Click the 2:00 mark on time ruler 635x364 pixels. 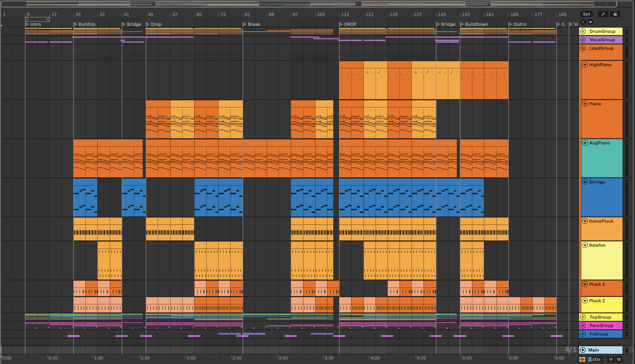click(x=191, y=358)
